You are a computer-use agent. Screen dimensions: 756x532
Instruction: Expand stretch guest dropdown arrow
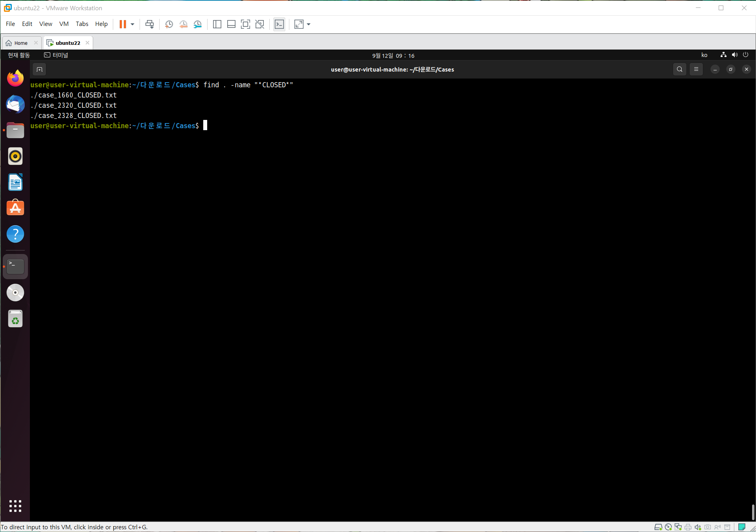(x=309, y=24)
